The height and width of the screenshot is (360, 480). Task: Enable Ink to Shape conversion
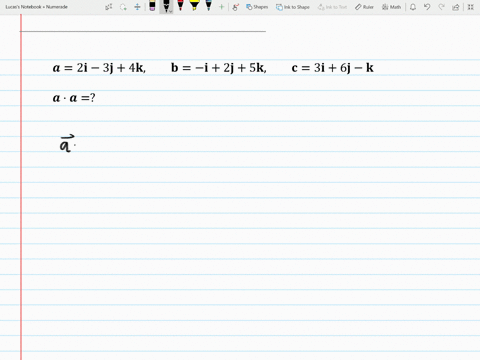click(x=293, y=7)
